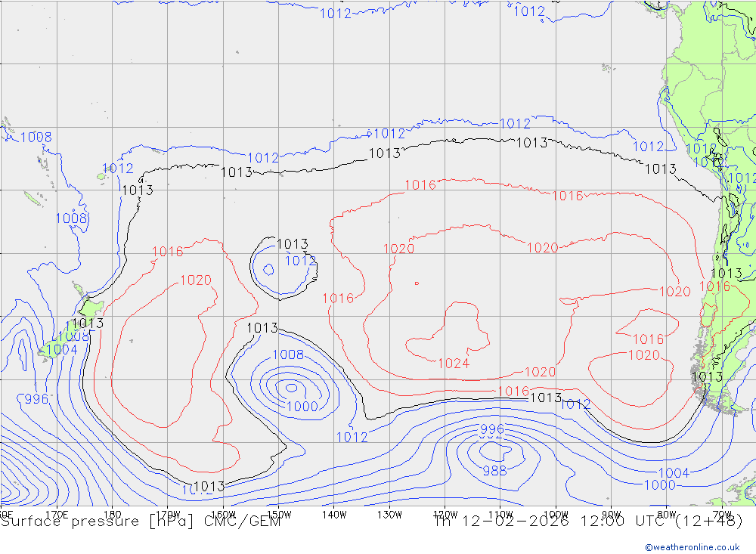Select the 'Surface pressure [hPa] CMC/GEM' title
The height and width of the screenshot is (554, 756).
[141, 522]
